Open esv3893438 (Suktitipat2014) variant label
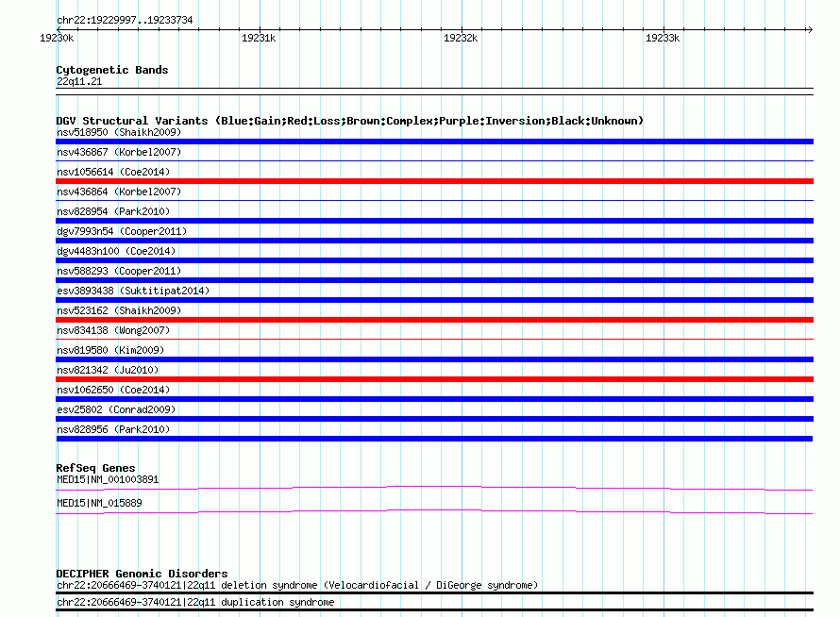The width and height of the screenshot is (840, 617). pos(133,291)
